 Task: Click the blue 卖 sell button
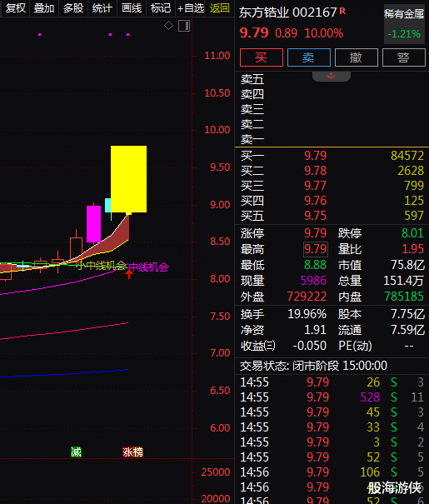[x=308, y=57]
